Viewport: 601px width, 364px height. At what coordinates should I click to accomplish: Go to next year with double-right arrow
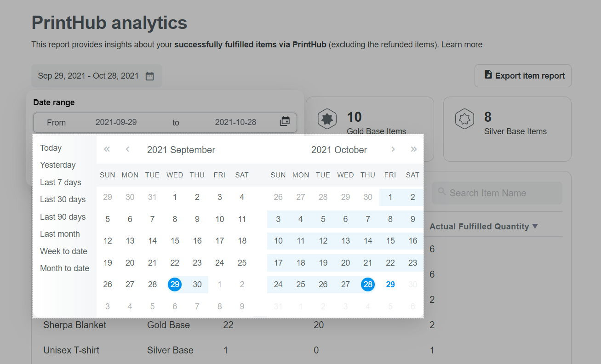tap(414, 149)
